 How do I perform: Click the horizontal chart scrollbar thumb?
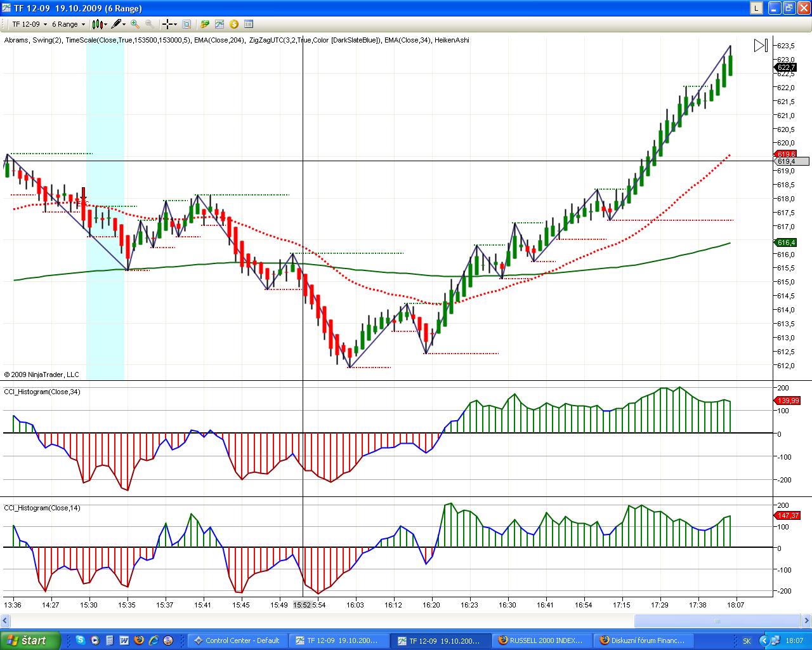[x=717, y=621]
